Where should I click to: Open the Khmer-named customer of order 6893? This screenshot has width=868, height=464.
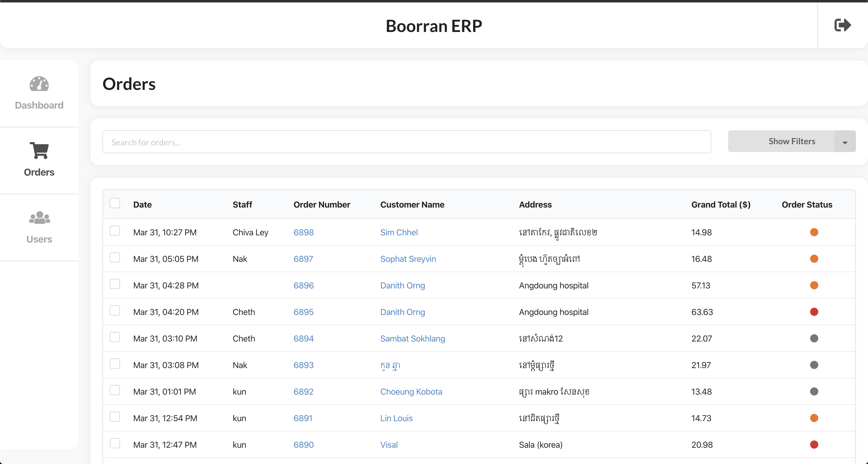click(390, 366)
